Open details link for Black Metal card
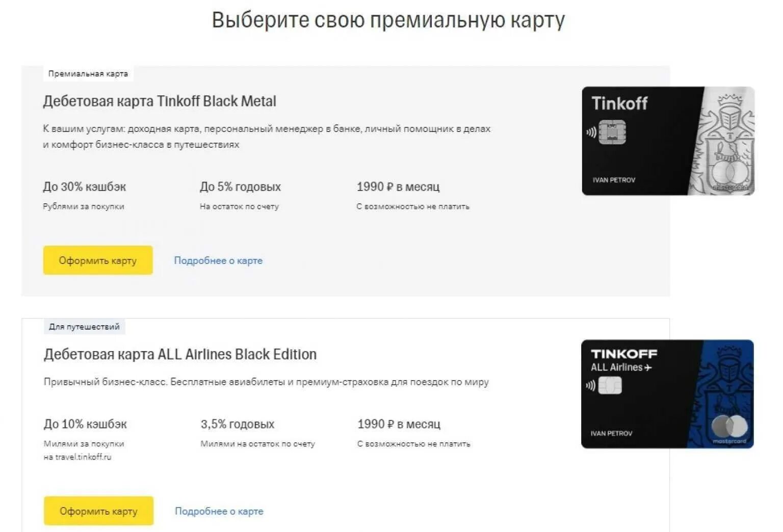Viewport: 783px width, 532px height. [x=218, y=260]
